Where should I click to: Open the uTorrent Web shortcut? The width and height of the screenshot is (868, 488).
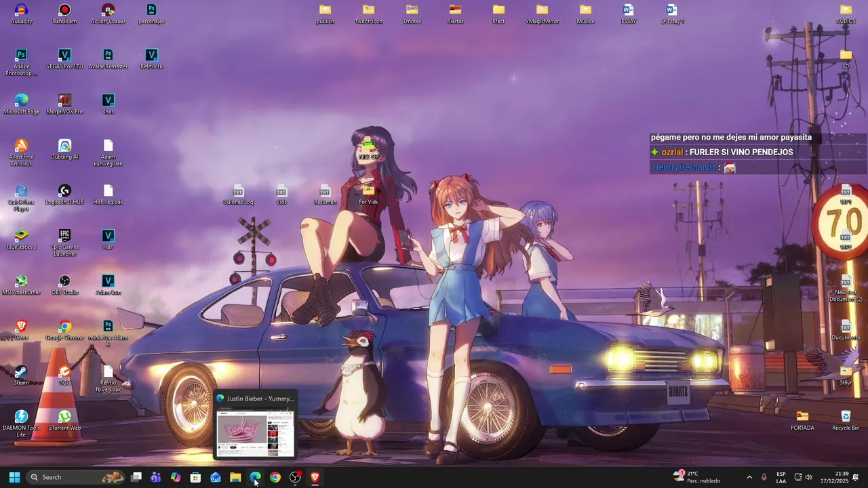click(64, 421)
